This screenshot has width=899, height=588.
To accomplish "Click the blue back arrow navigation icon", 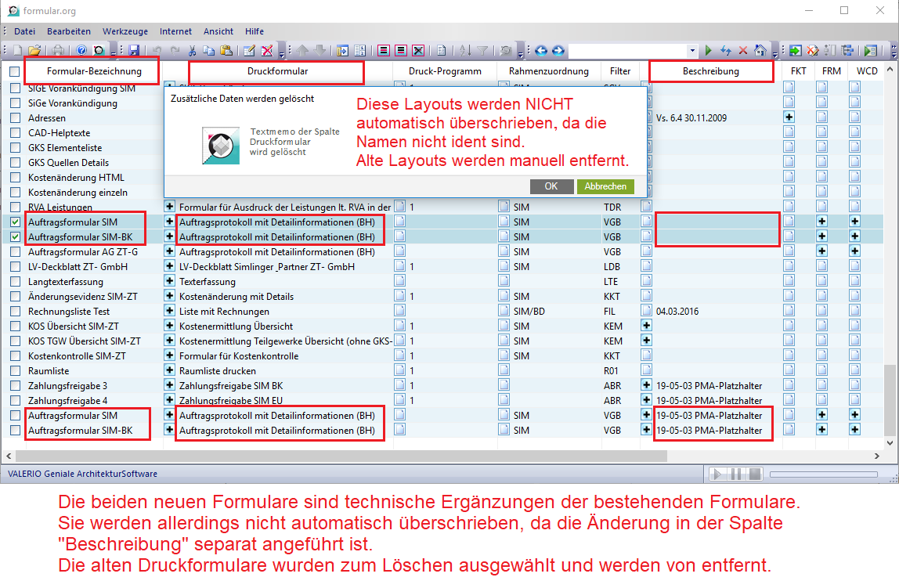I will click(540, 51).
